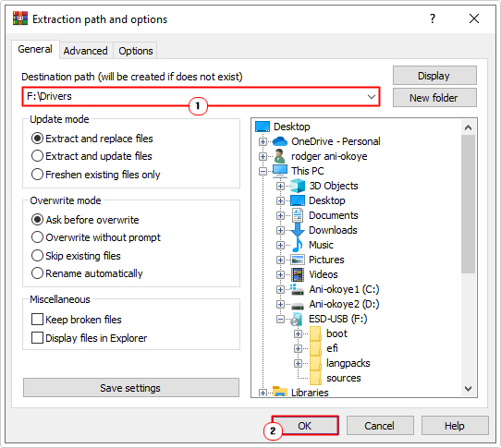Expand the boot folder node
This screenshot has width=501, height=448.
[x=298, y=333]
